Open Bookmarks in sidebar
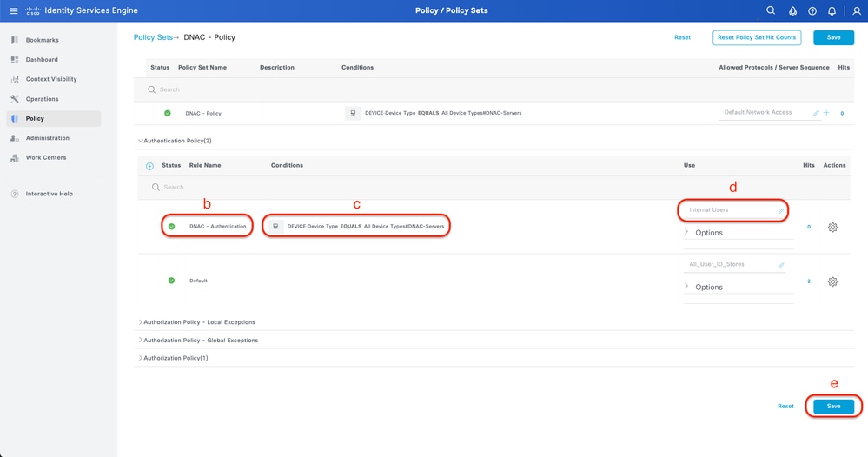868x457 pixels. pyautogui.click(x=42, y=40)
